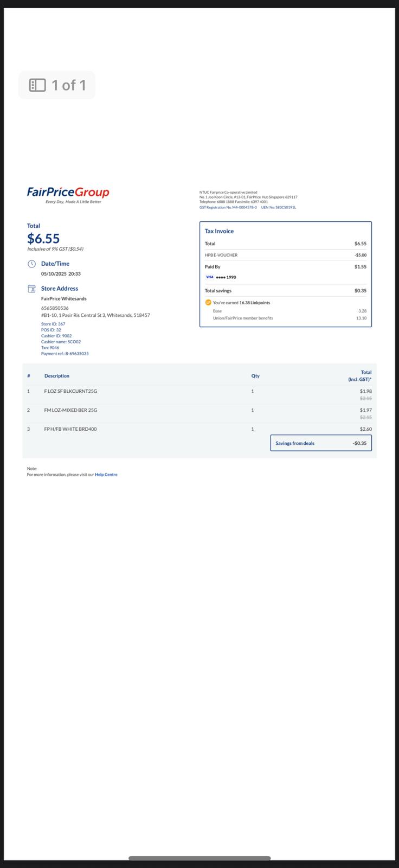Click the store icon beside Store Address
Image resolution: width=399 pixels, height=868 pixels.
(31, 289)
